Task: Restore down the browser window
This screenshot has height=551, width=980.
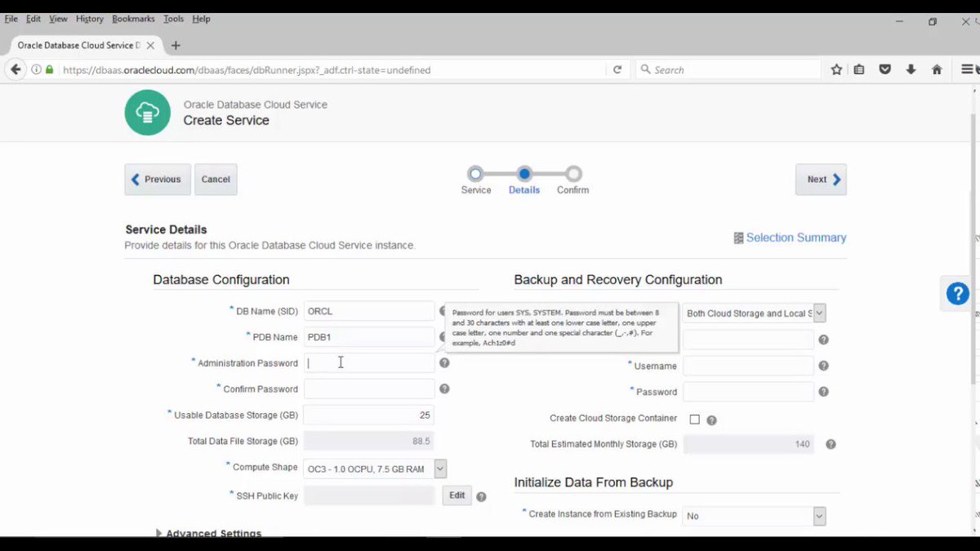Action: (933, 22)
